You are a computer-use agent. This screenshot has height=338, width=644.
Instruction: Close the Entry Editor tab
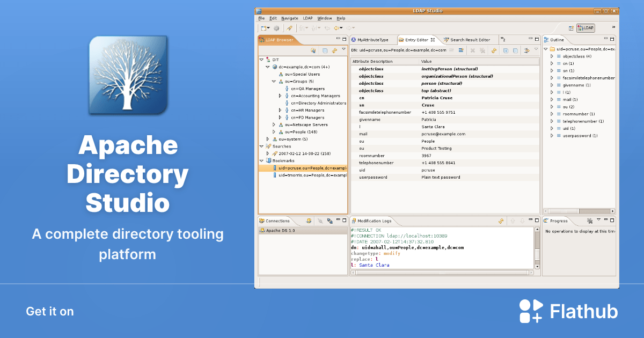[433, 40]
